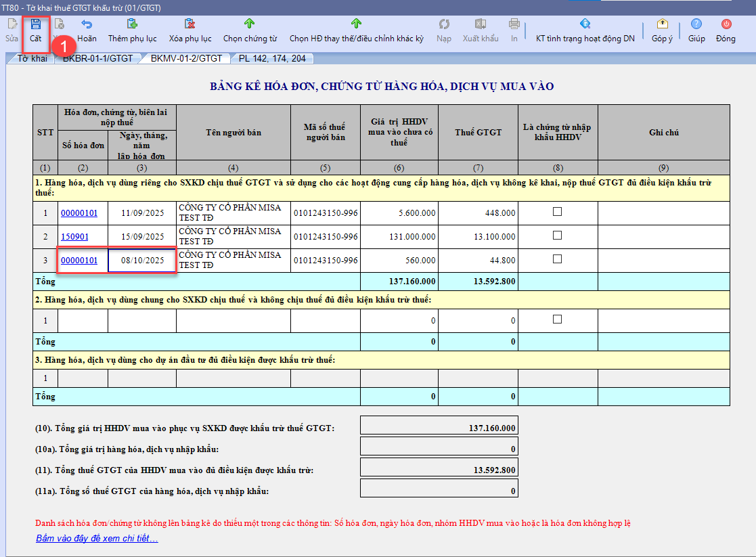Toggle import checkbox for 08/10/2025 invoice
756x557 pixels.
point(558,259)
